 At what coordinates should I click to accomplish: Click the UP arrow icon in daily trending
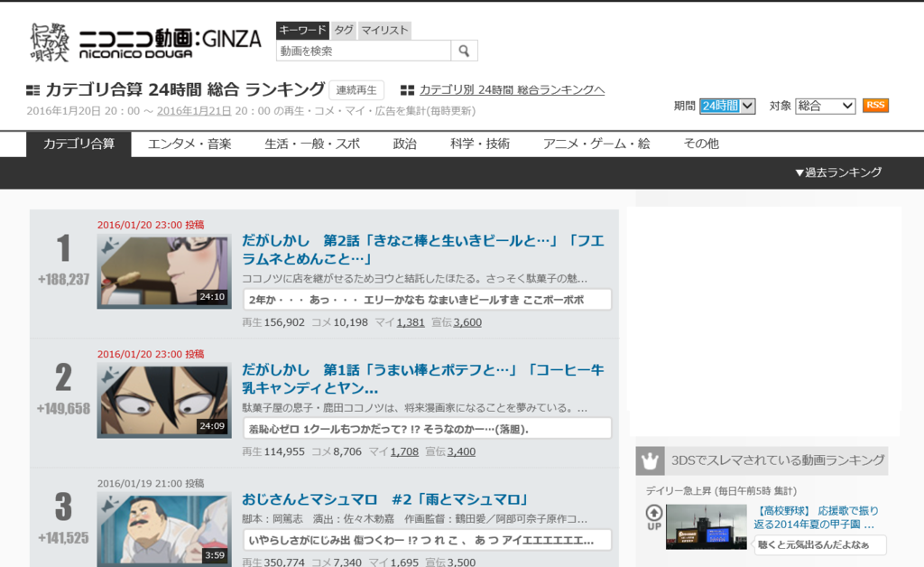(x=654, y=517)
